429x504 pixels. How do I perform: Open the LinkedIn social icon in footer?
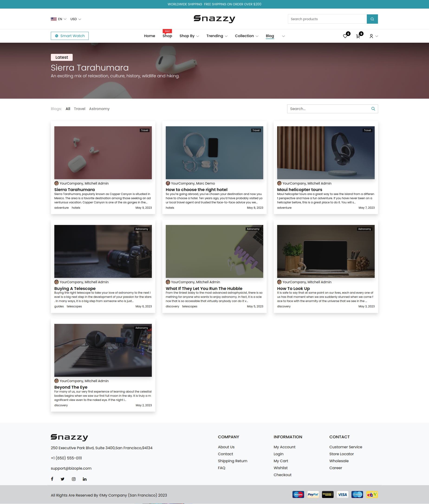[85, 479]
